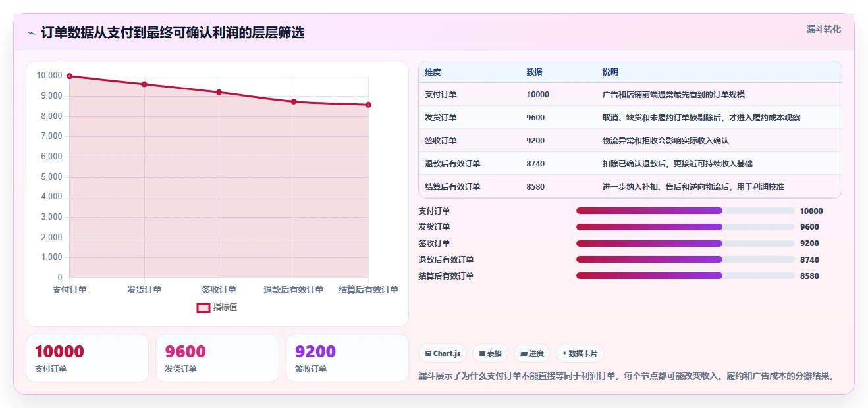Click the footer note starting 漏斗展示了
The width and height of the screenshot is (868, 408).
point(627,376)
